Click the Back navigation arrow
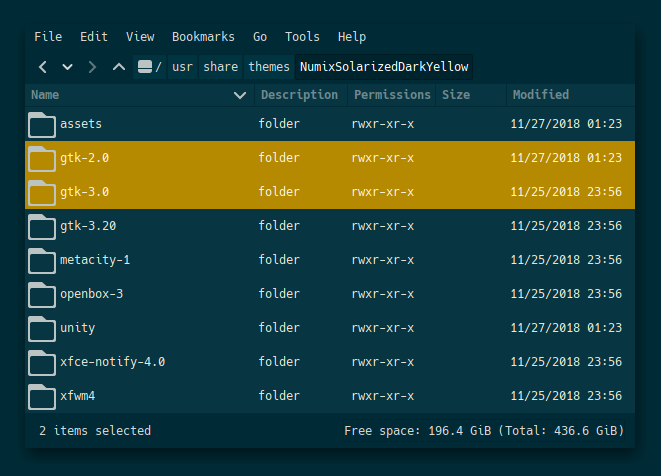The width and height of the screenshot is (661, 476). tap(43, 67)
